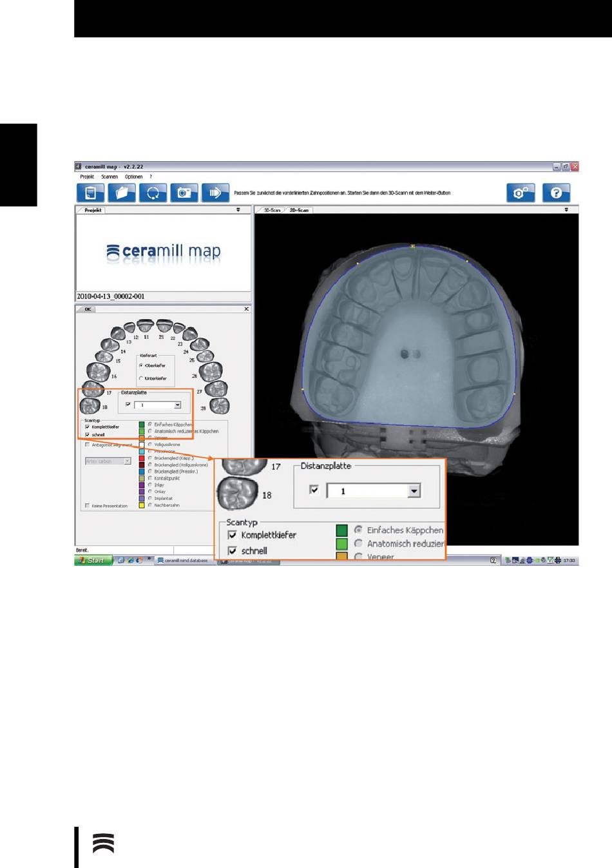
Task: Expand the Projekt panel options arrow
Action: (238, 210)
